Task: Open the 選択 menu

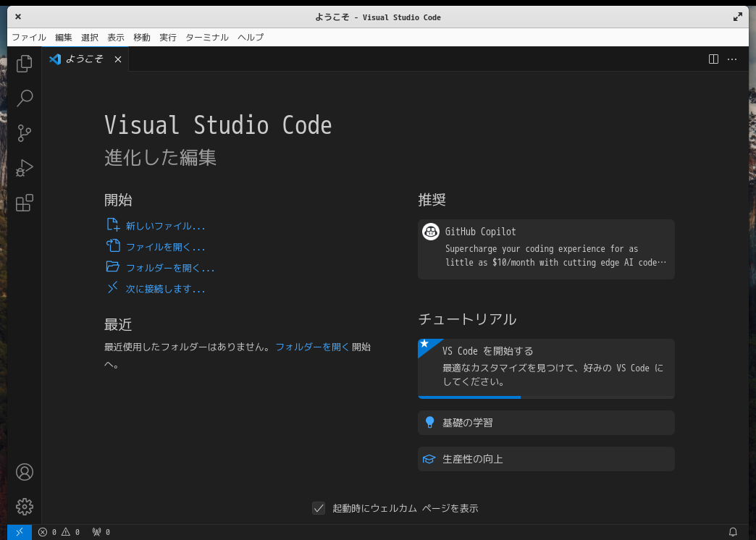Action: (90, 37)
